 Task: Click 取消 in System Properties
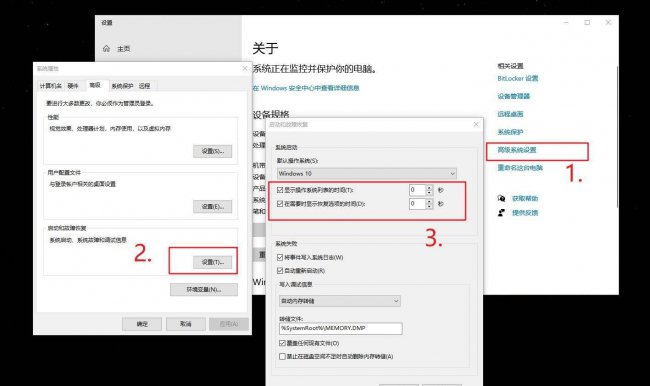[186, 324]
